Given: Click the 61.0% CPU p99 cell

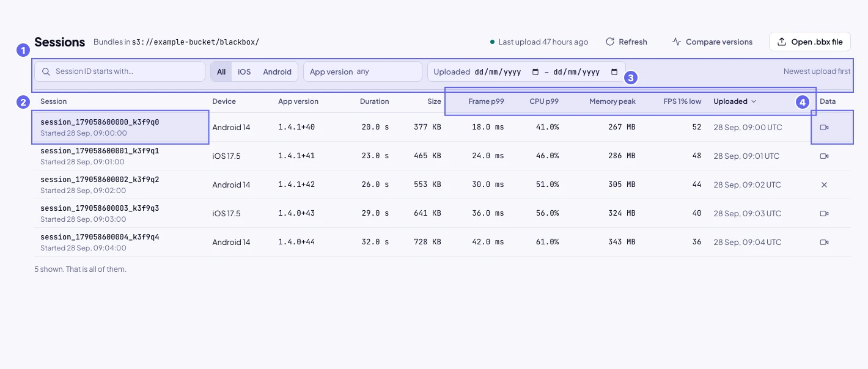Looking at the screenshot, I should pyautogui.click(x=547, y=242).
